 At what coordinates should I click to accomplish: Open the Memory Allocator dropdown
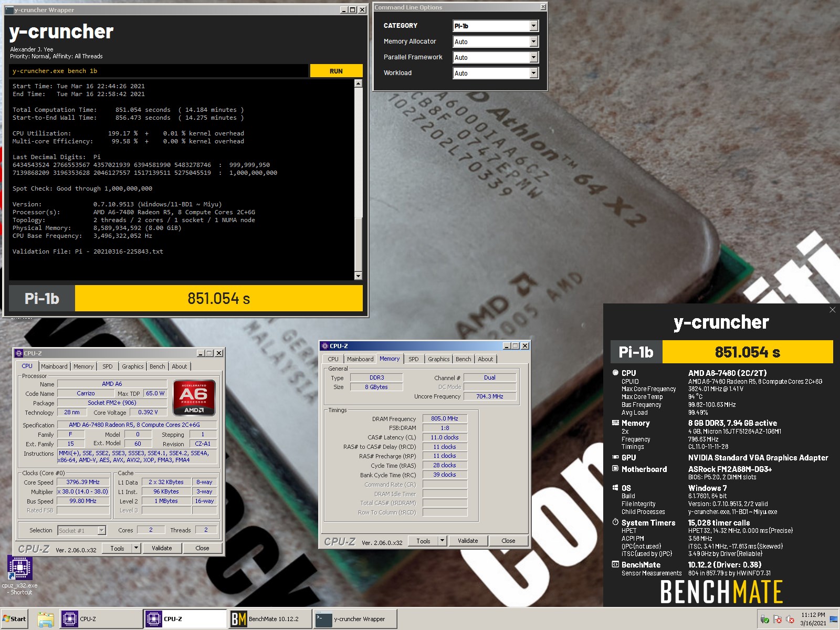[x=496, y=41]
